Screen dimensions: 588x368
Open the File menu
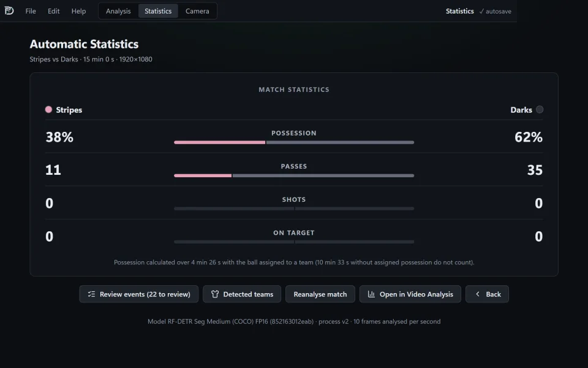(31, 11)
